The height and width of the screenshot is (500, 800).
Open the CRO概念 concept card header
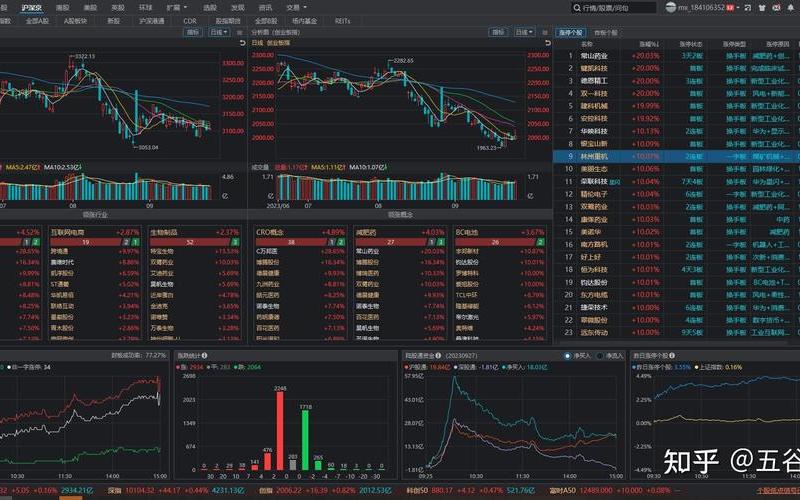click(300, 232)
